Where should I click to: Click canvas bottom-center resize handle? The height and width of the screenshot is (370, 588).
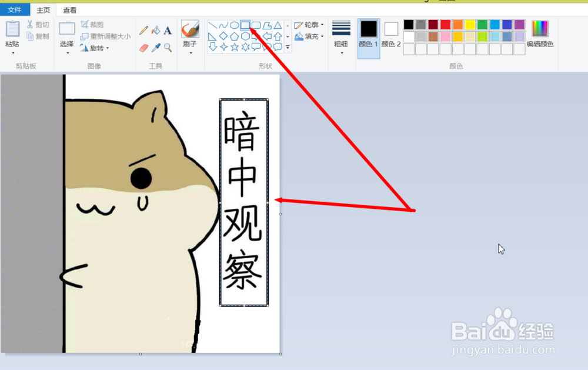[141, 354]
